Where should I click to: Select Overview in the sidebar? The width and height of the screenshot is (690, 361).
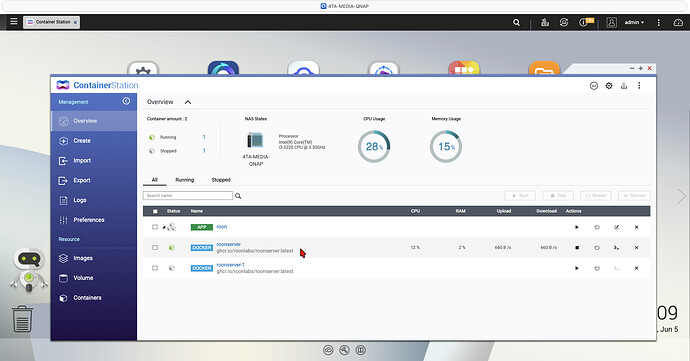click(x=94, y=121)
